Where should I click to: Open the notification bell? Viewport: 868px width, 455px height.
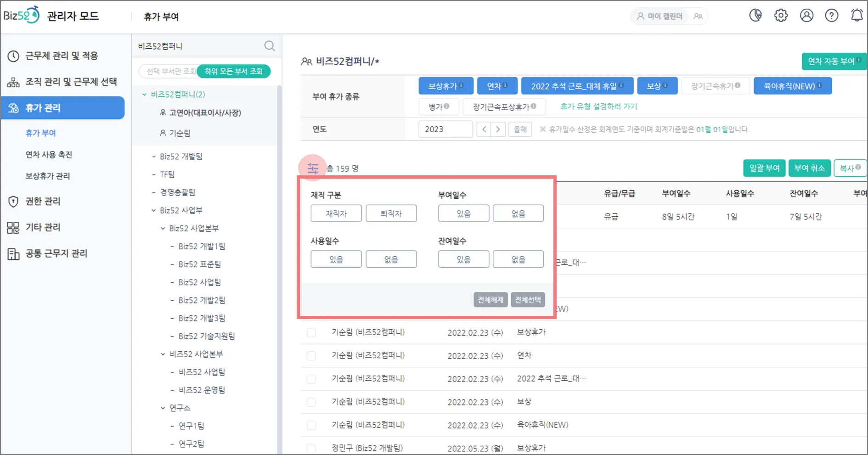857,16
